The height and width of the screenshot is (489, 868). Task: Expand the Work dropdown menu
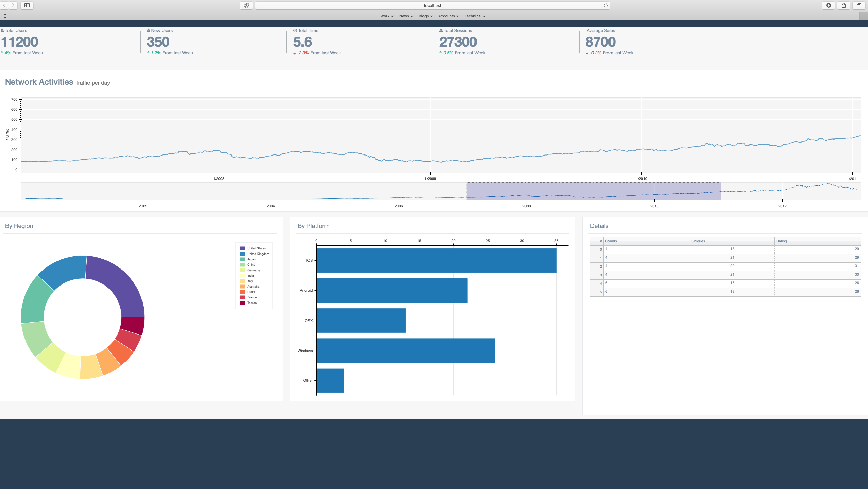[386, 16]
